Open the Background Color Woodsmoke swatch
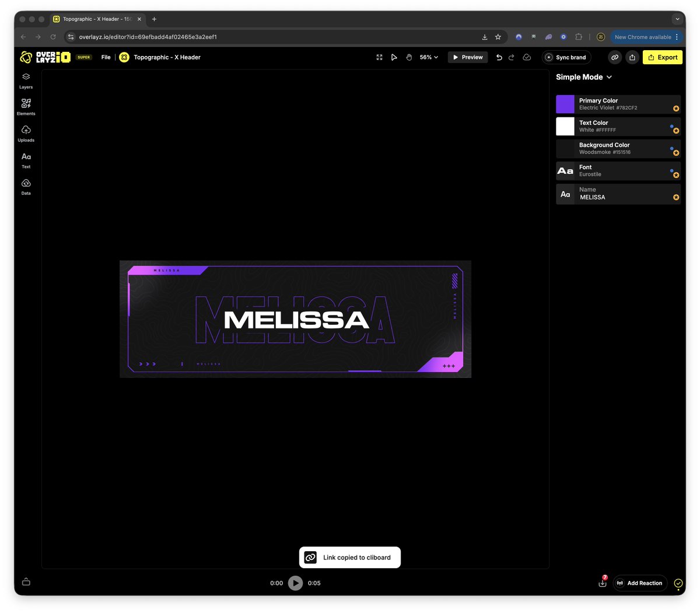The width and height of the screenshot is (700, 613). (x=565, y=149)
